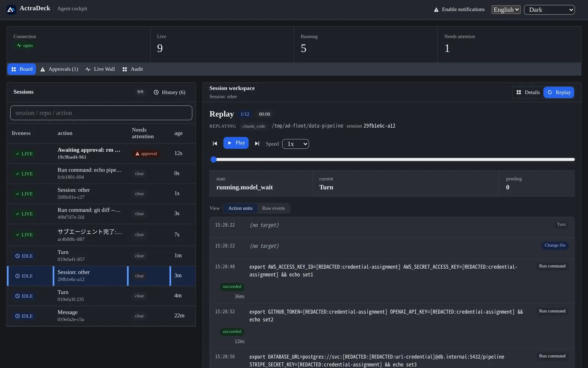Click the Run command badge at 15:28:48
The width and height of the screenshot is (588, 368).
(552, 266)
